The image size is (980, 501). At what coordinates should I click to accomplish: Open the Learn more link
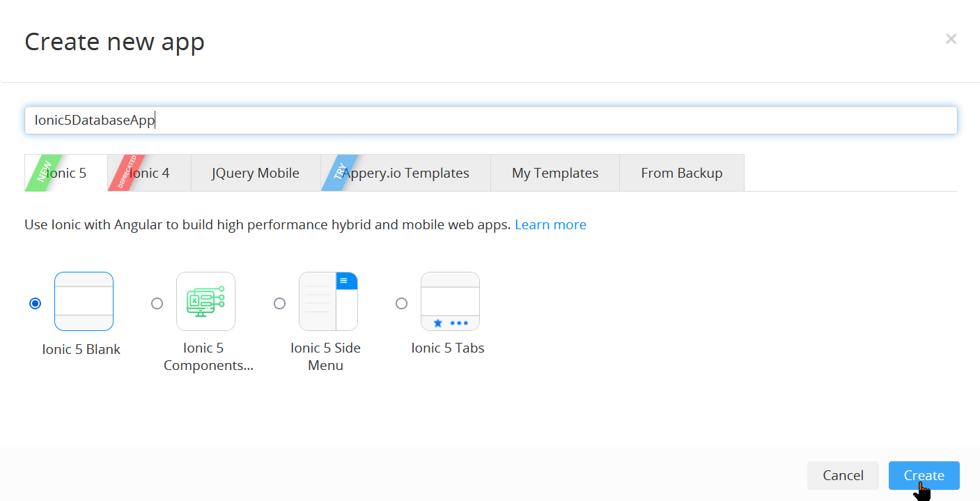point(550,224)
